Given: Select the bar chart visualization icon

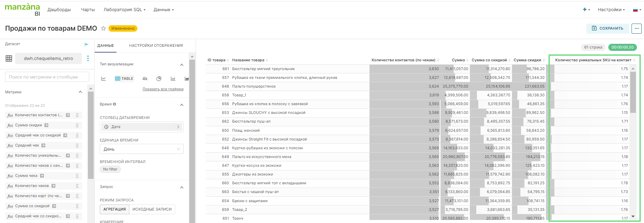Looking at the screenshot, I should [x=173, y=78].
